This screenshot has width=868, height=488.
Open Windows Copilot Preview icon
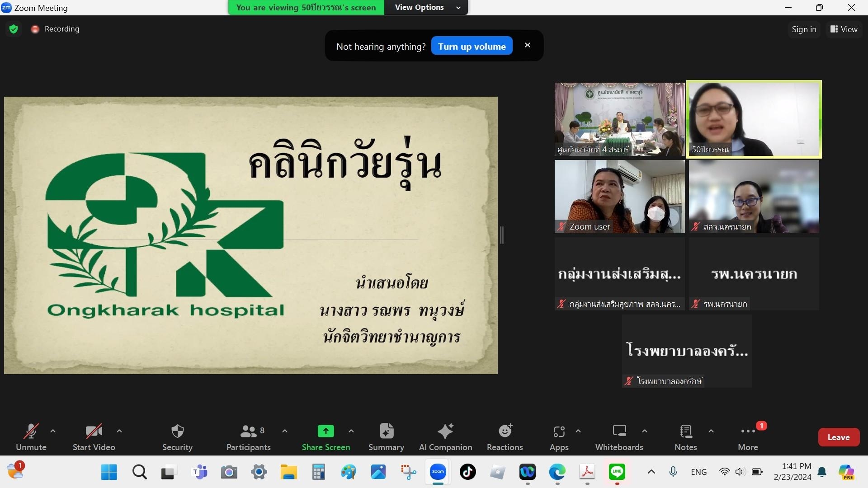click(846, 472)
